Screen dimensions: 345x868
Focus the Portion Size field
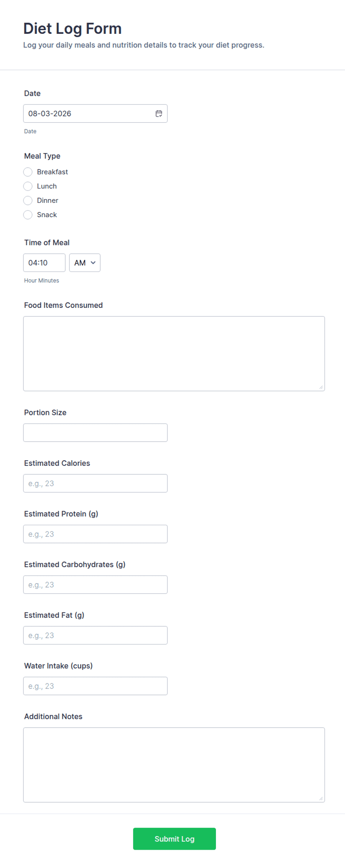coord(95,433)
